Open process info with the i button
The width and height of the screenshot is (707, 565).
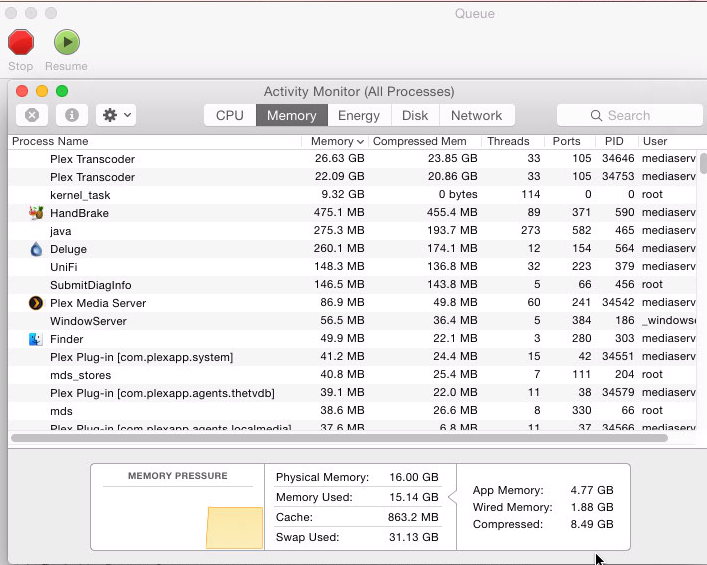72,115
